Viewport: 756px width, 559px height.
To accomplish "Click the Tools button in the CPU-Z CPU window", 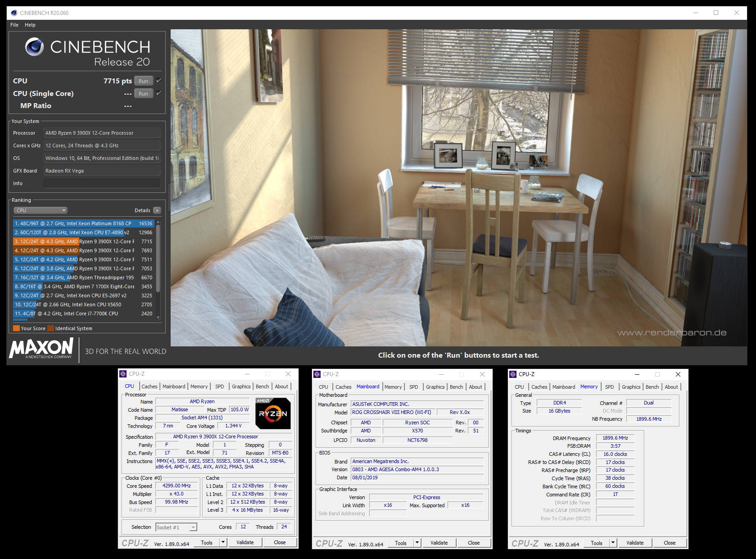I will tap(207, 542).
